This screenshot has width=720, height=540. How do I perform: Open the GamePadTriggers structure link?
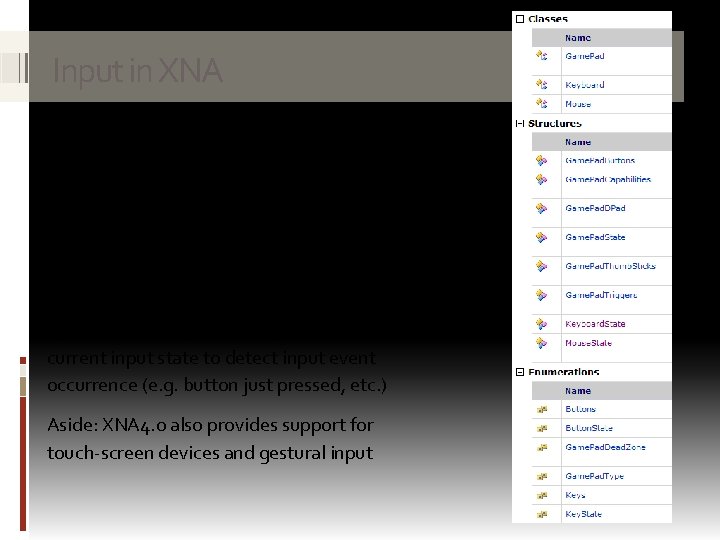(601, 295)
